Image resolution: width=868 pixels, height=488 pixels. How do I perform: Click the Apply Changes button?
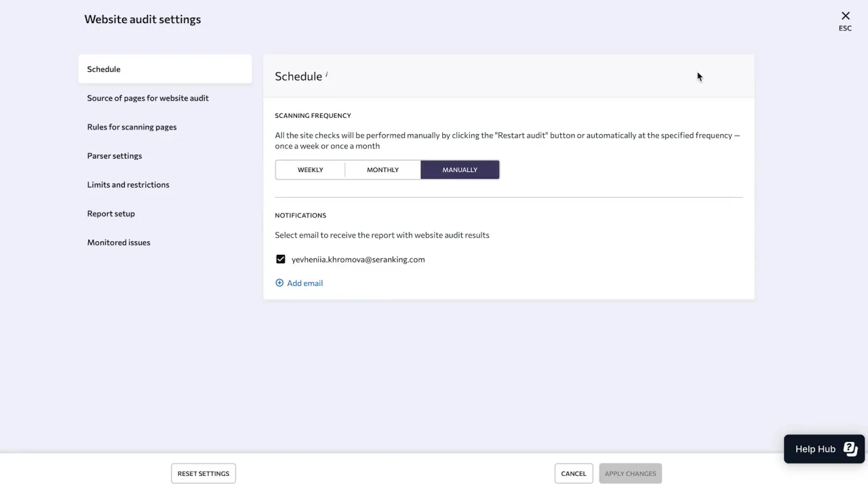click(631, 474)
